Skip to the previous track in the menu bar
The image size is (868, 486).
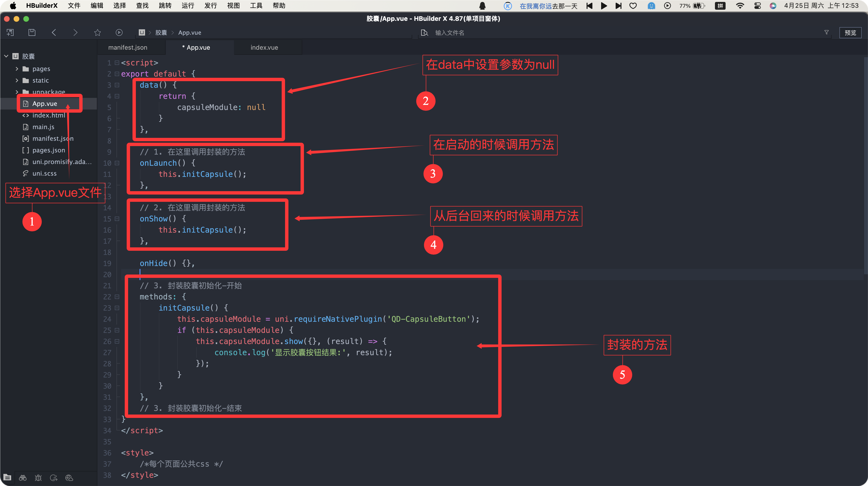[x=589, y=6]
